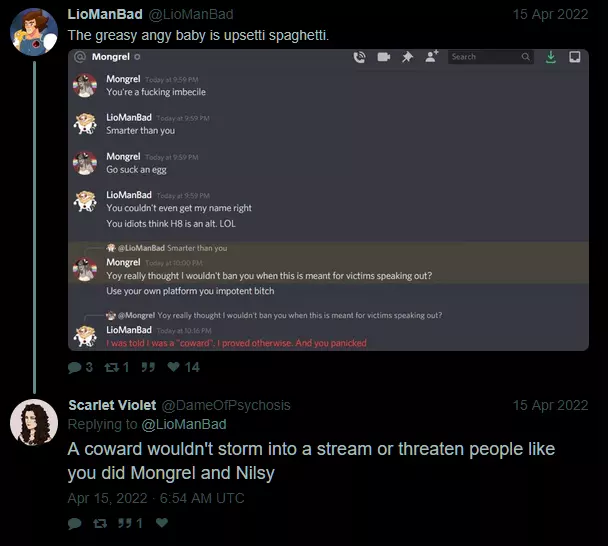Click the reply icon under Scarlet Violet's tweet
The height and width of the screenshot is (546, 608).
click(74, 524)
